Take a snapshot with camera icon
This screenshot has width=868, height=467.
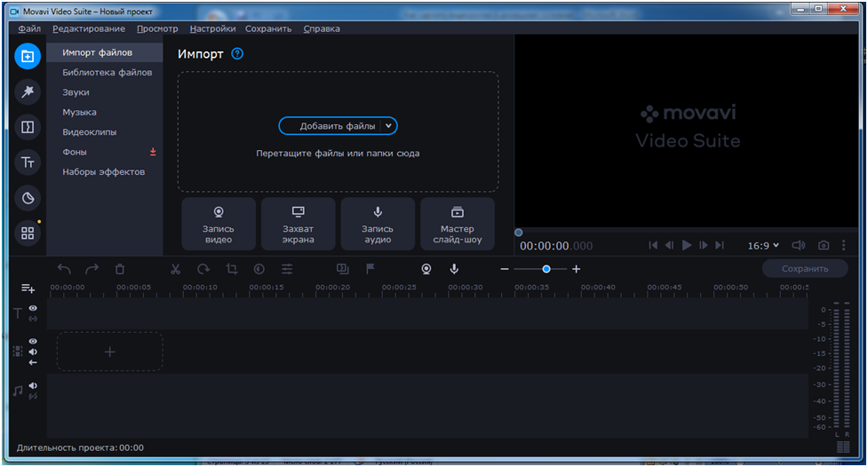(x=824, y=245)
